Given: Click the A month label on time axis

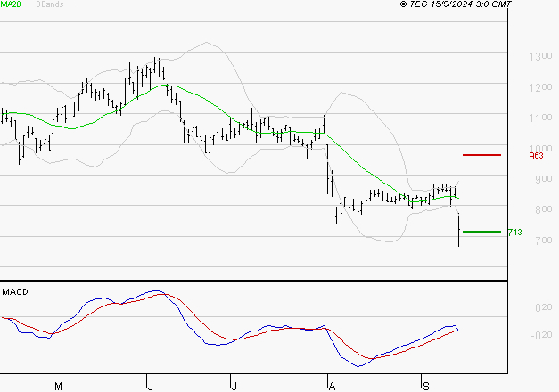Looking at the screenshot, I should point(332,387).
